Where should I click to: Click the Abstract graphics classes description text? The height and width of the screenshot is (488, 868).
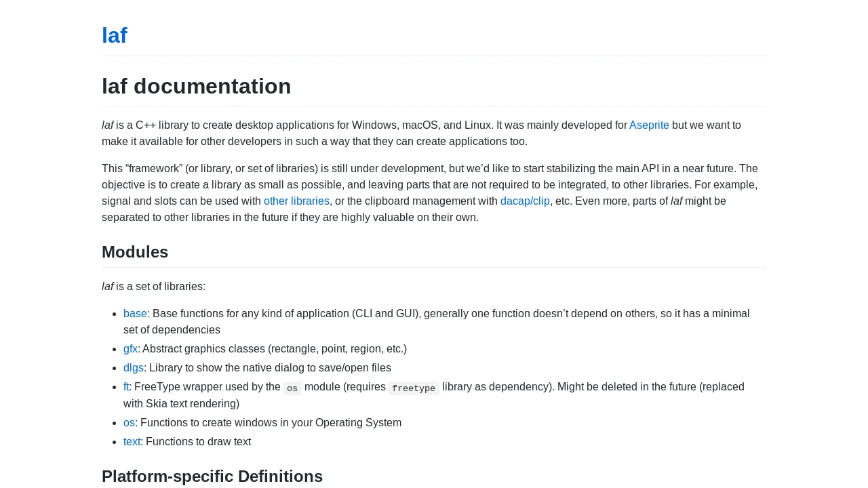click(275, 349)
